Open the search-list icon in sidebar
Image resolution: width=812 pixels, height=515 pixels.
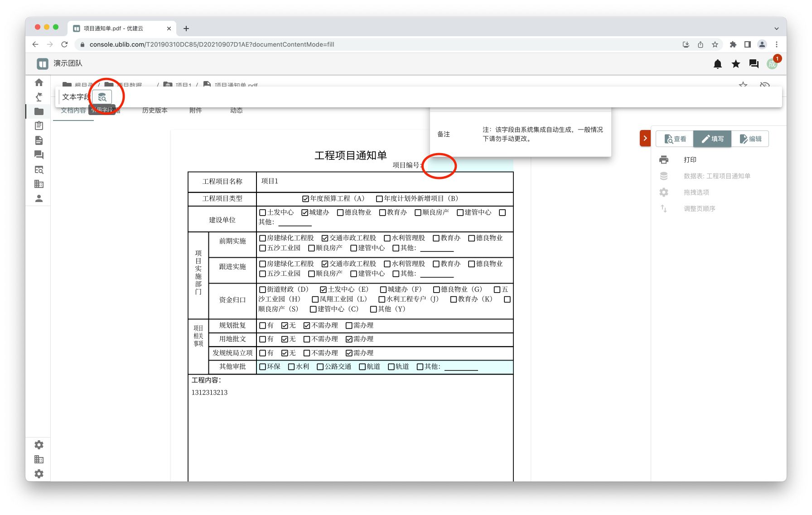click(39, 170)
